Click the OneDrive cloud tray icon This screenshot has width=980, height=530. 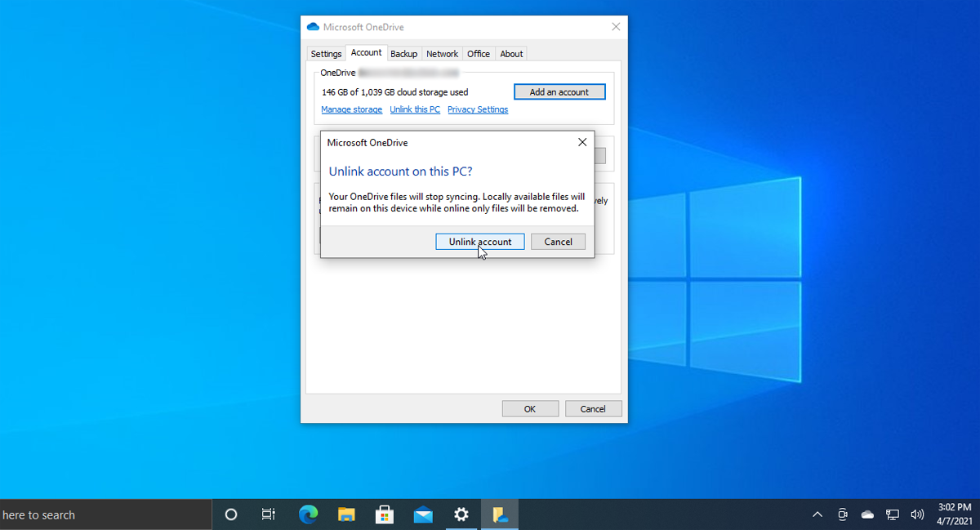pos(867,514)
